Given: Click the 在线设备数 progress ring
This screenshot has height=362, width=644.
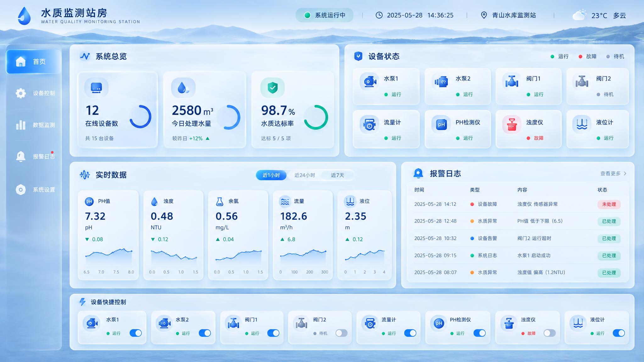Looking at the screenshot, I should (x=140, y=117).
